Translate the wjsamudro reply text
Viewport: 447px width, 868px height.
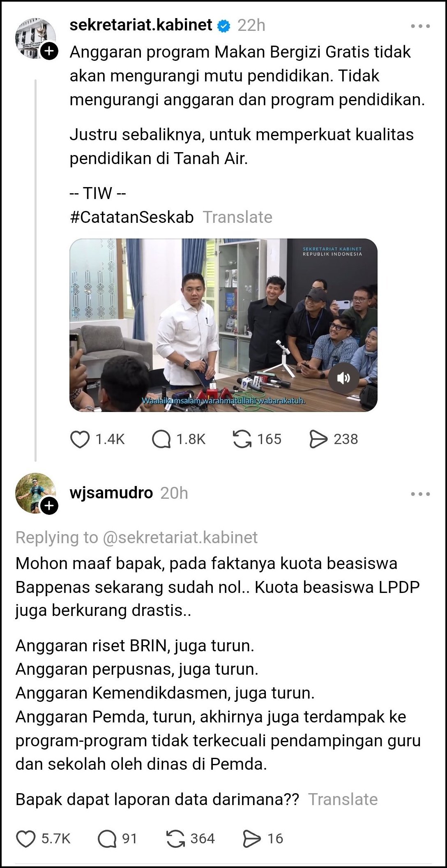coord(343,799)
